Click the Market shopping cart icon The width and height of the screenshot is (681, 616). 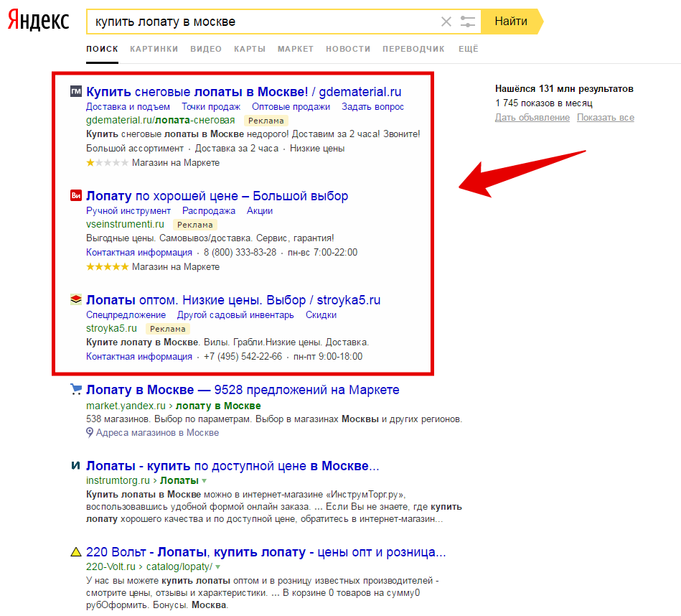[76, 389]
